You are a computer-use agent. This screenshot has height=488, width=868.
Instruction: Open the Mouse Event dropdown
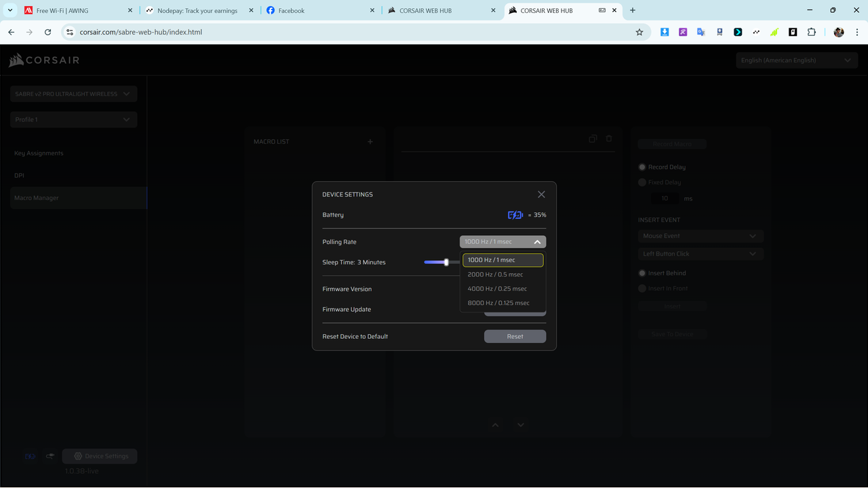pos(701,236)
